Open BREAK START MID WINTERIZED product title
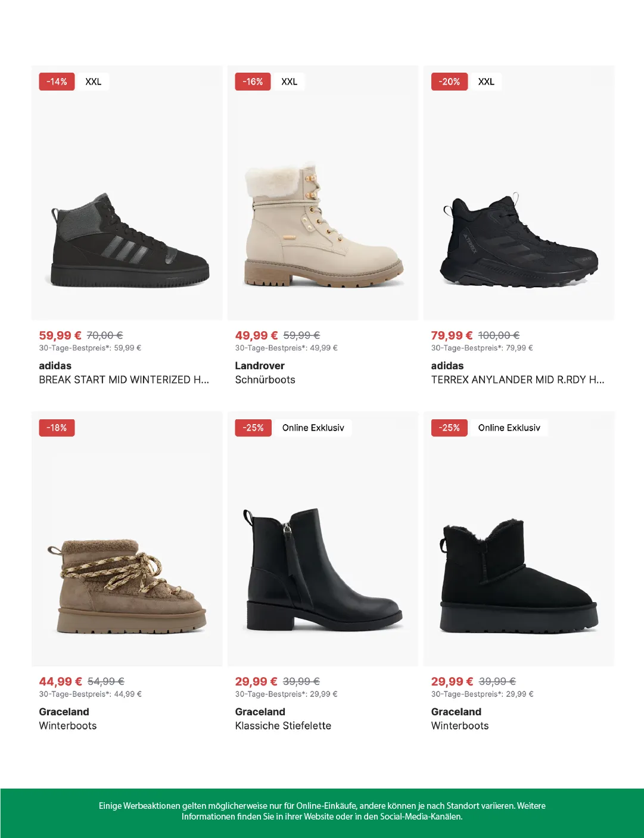 [124, 380]
